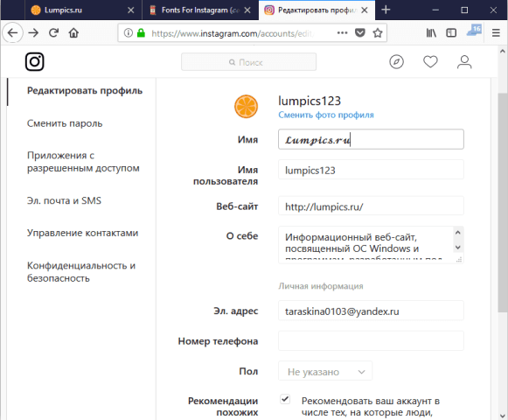Click the browser Back arrow
The image size is (508, 420).
coord(12,32)
